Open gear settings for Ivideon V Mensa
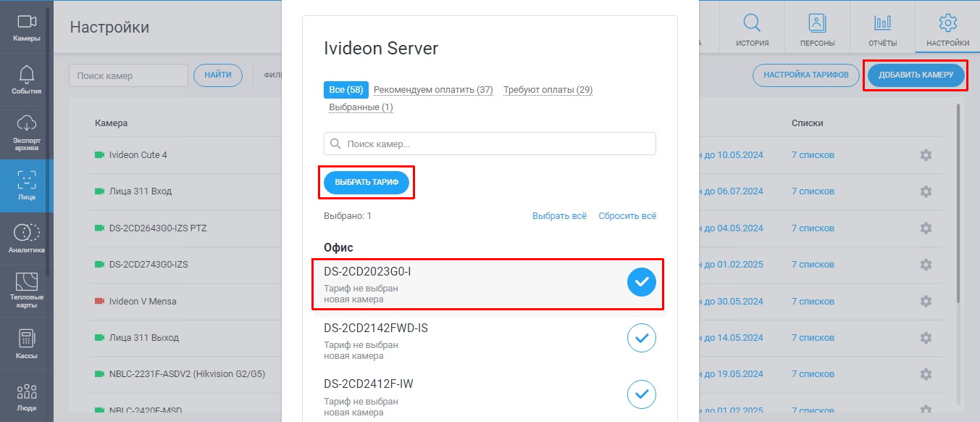 pyautogui.click(x=926, y=301)
